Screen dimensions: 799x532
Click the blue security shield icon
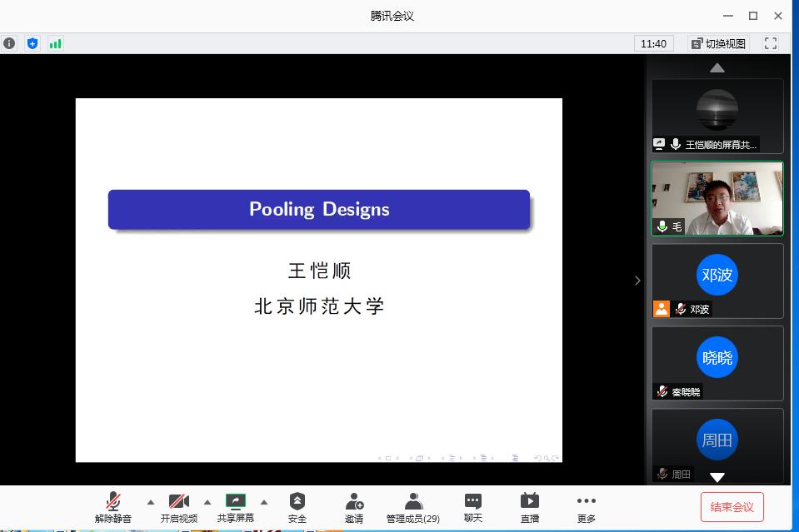coord(32,43)
